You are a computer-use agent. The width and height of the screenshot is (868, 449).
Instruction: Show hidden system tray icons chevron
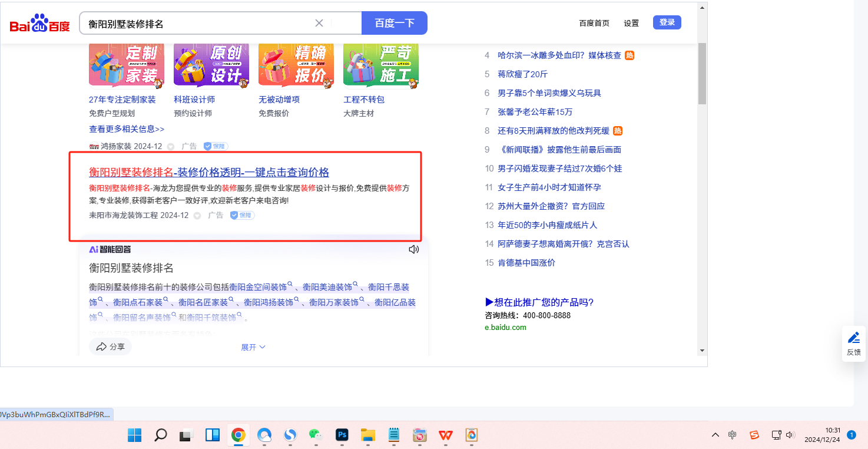[715, 435]
